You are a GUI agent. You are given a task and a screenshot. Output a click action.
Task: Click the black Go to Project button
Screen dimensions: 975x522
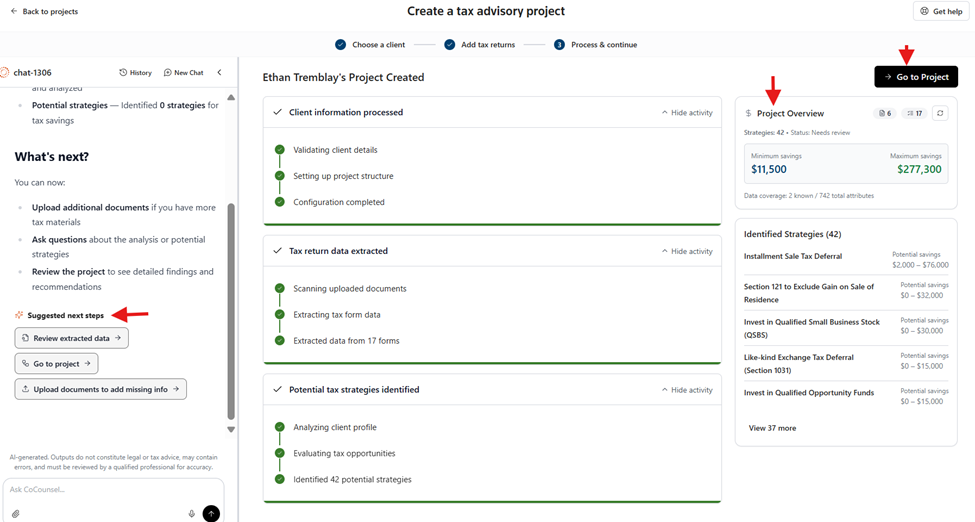click(915, 77)
